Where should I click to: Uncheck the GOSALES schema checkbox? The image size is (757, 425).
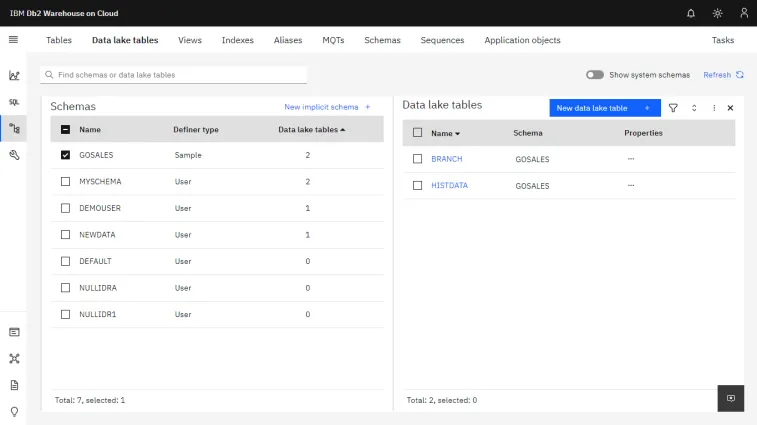(66, 155)
